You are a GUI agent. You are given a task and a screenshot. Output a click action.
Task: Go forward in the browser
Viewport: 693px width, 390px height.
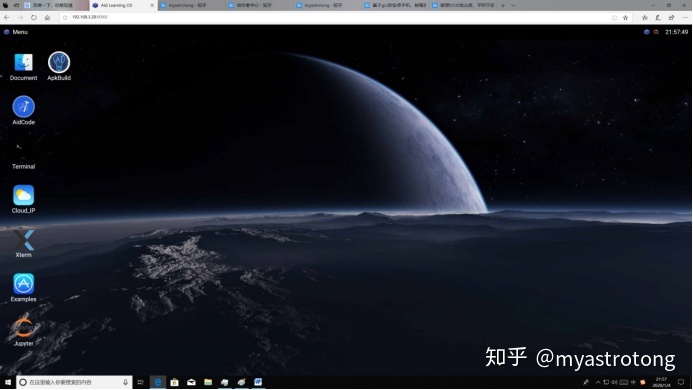pyautogui.click(x=20, y=17)
